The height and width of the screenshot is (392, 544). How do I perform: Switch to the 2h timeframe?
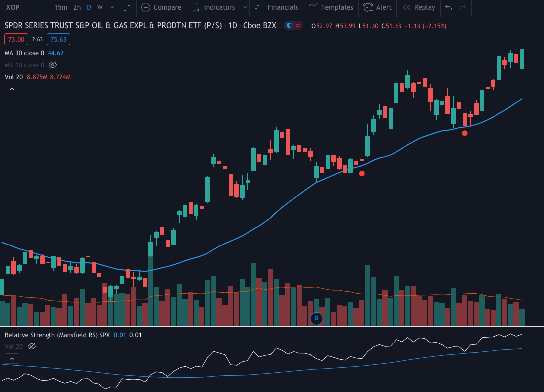77,7
